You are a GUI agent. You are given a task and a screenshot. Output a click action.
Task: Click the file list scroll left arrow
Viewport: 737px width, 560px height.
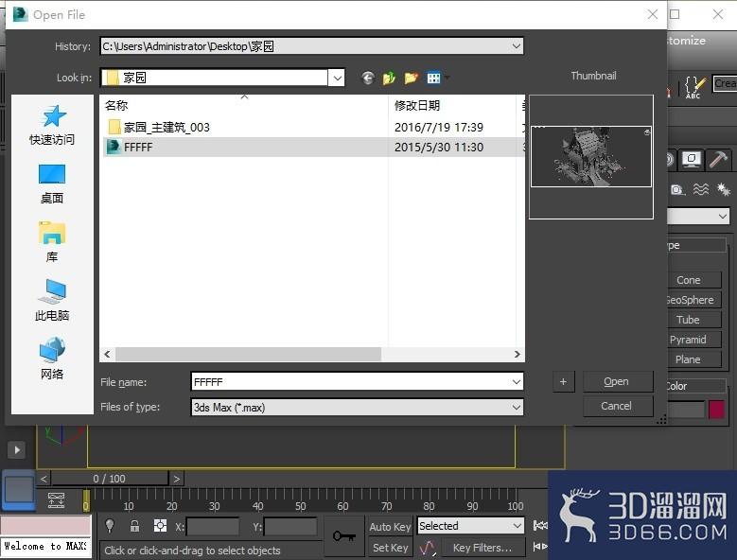[x=107, y=354]
